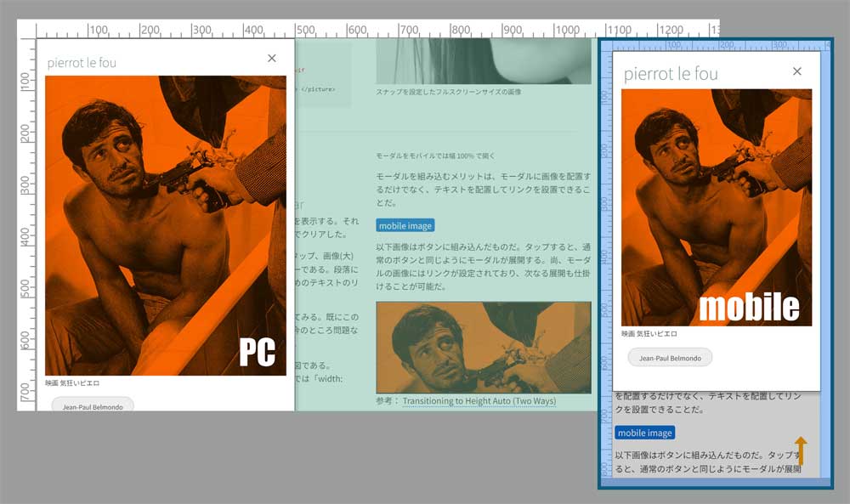Close the mobile modal with the X icon
The width and height of the screenshot is (850, 504).
[x=797, y=71]
